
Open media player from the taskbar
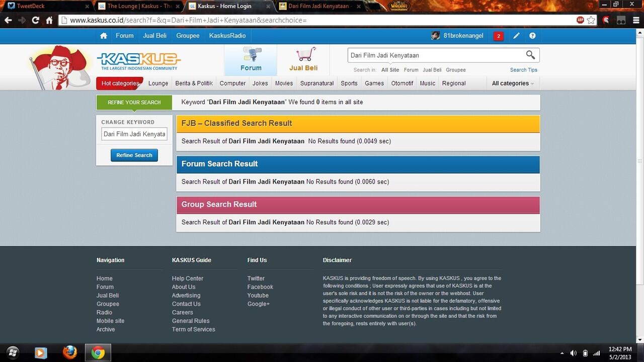(x=41, y=352)
